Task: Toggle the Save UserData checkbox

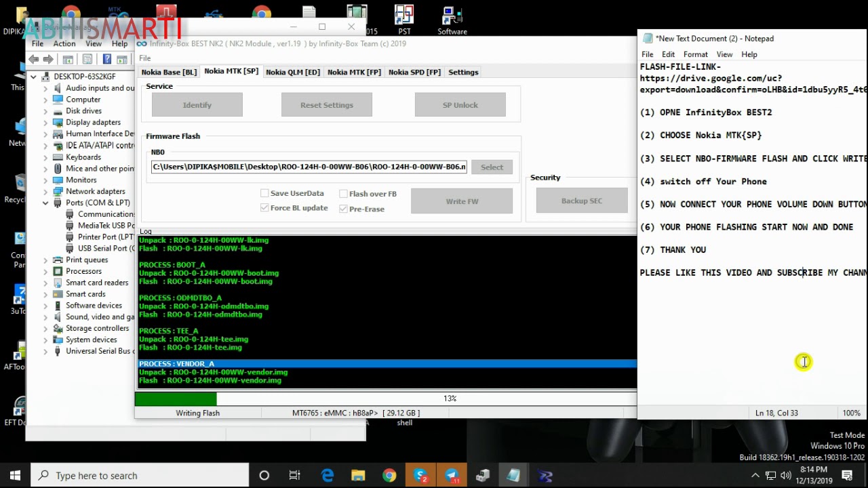Action: [264, 193]
